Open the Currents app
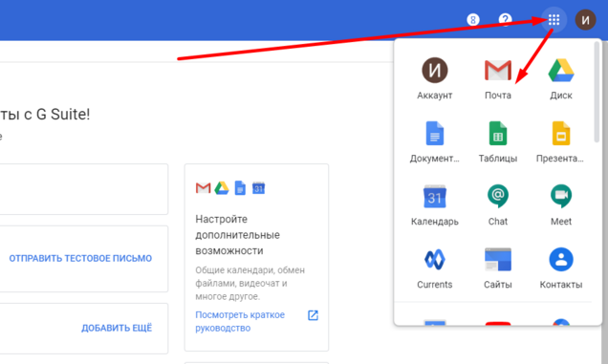 click(x=435, y=268)
